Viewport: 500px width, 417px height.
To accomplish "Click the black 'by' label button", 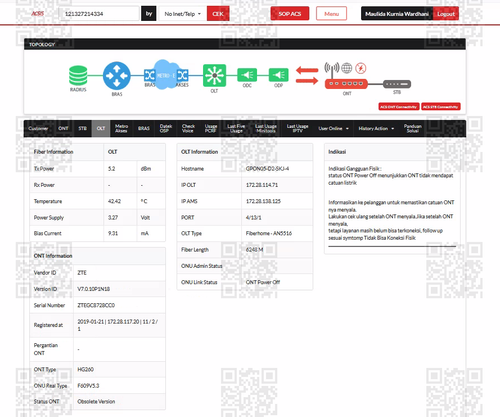I will (149, 14).
